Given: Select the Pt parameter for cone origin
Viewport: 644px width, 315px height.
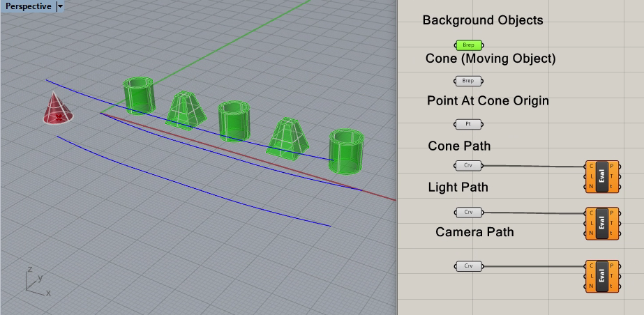Looking at the screenshot, I should click(468, 125).
